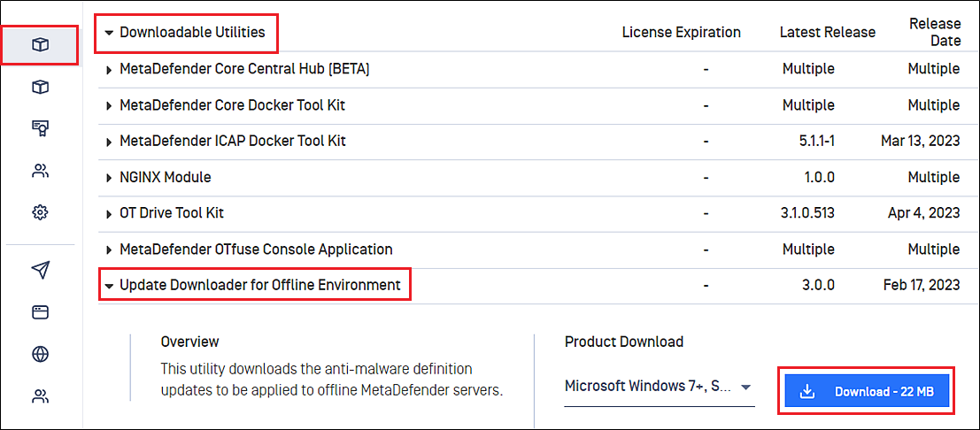Viewport: 980px width, 430px height.
Task: Click Multiple release date in NGINX Module row
Action: [x=934, y=178]
